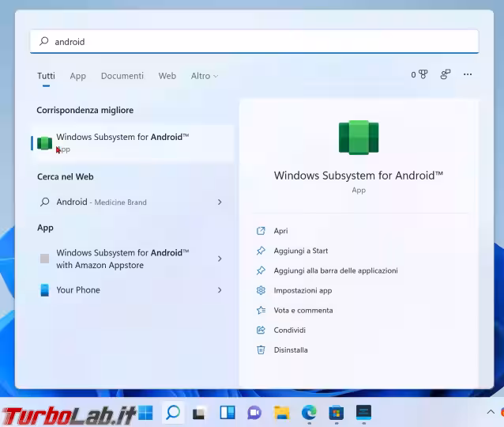Click trash icon for Disinstalla

click(x=261, y=350)
